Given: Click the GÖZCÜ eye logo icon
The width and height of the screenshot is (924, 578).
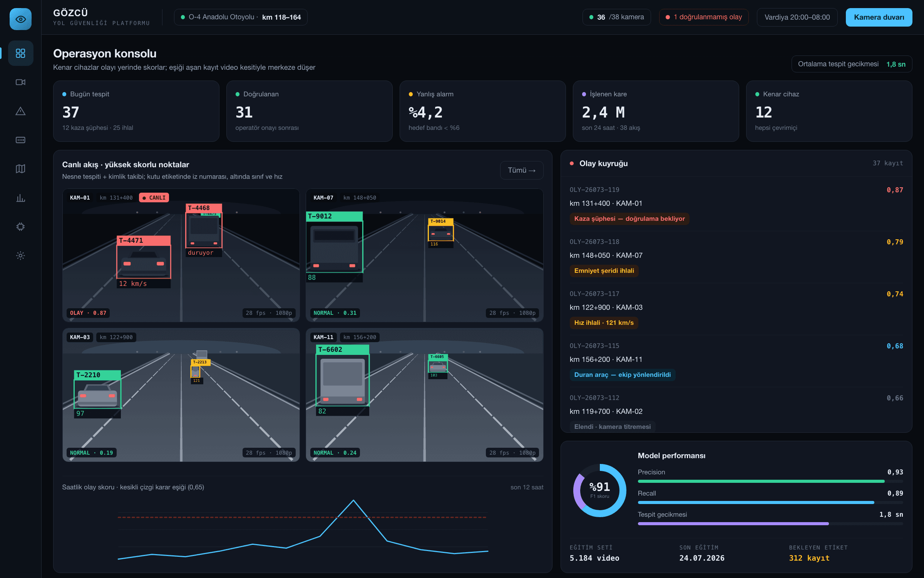Looking at the screenshot, I should click(20, 19).
